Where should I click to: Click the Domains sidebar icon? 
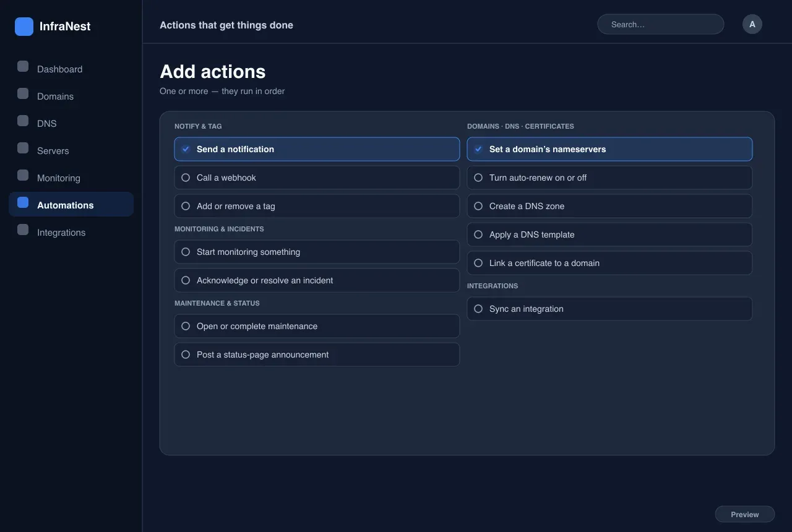pyautogui.click(x=23, y=93)
